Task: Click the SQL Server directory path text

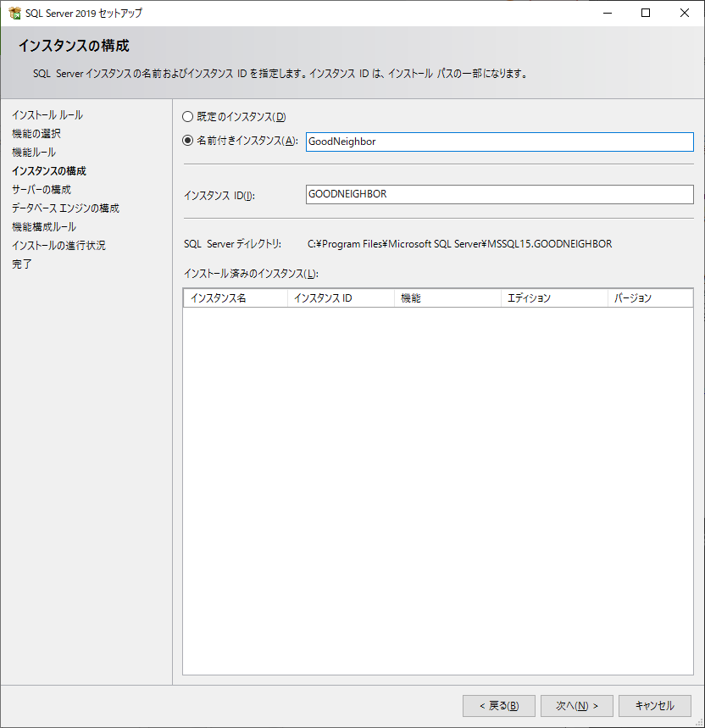Action: pos(459,244)
